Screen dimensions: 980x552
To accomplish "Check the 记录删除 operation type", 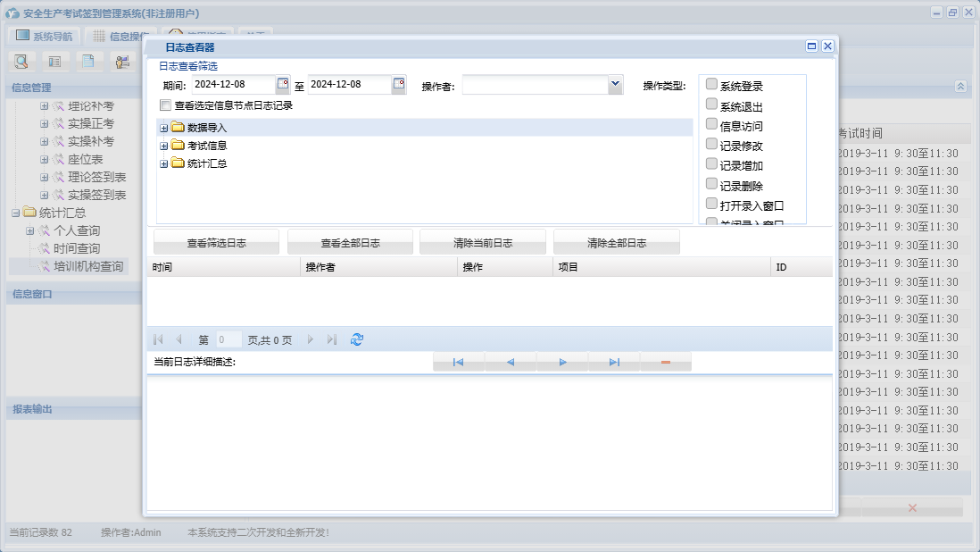I will 711,184.
